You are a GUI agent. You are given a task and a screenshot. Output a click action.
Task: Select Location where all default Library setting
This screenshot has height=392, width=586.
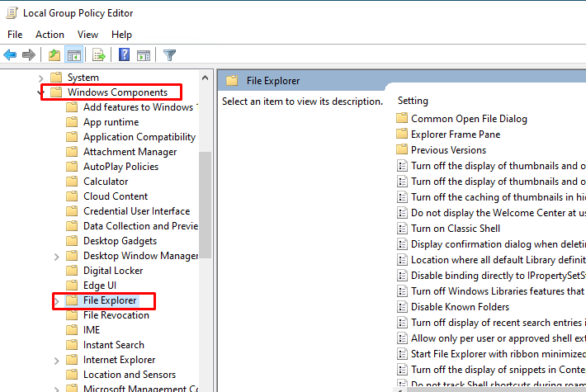[x=499, y=260]
